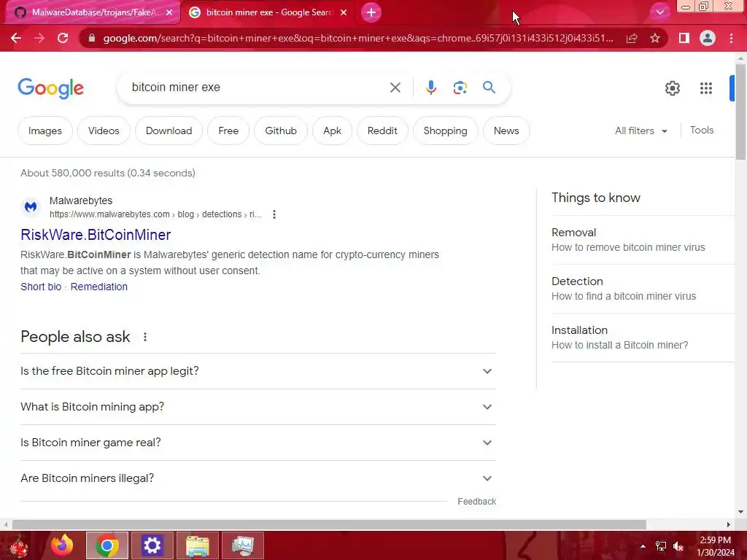This screenshot has width=747, height=560.
Task: Select the Download filter chip
Action: pyautogui.click(x=169, y=131)
